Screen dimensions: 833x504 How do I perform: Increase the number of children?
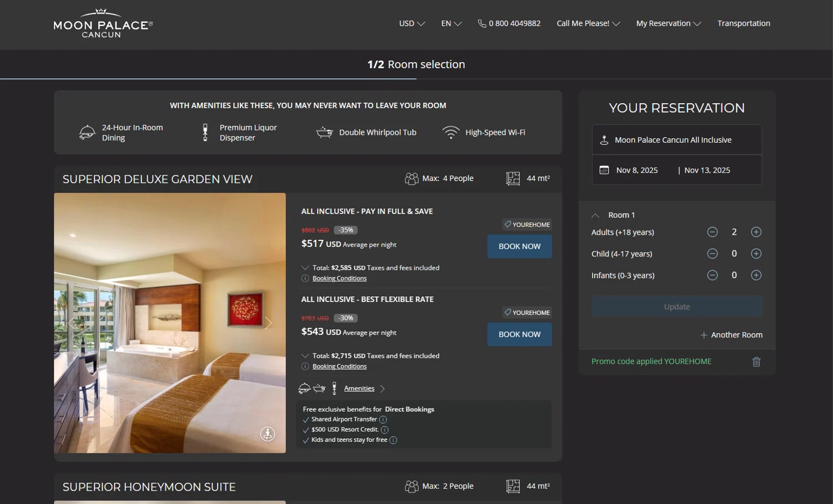tap(756, 254)
